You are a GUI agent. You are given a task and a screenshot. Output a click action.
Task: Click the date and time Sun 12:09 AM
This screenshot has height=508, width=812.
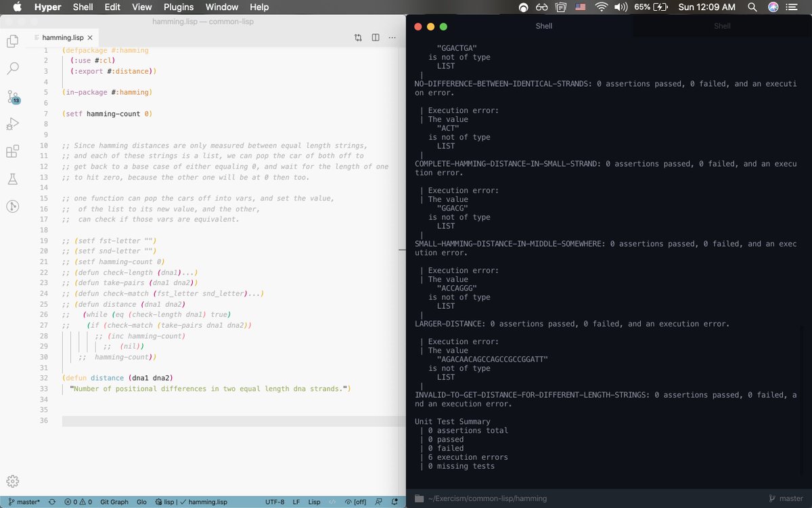[x=706, y=7]
